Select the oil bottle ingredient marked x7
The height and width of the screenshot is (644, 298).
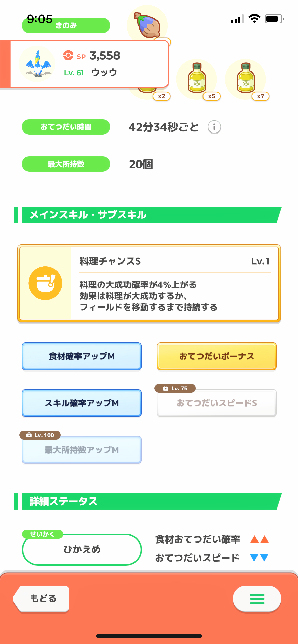(246, 78)
